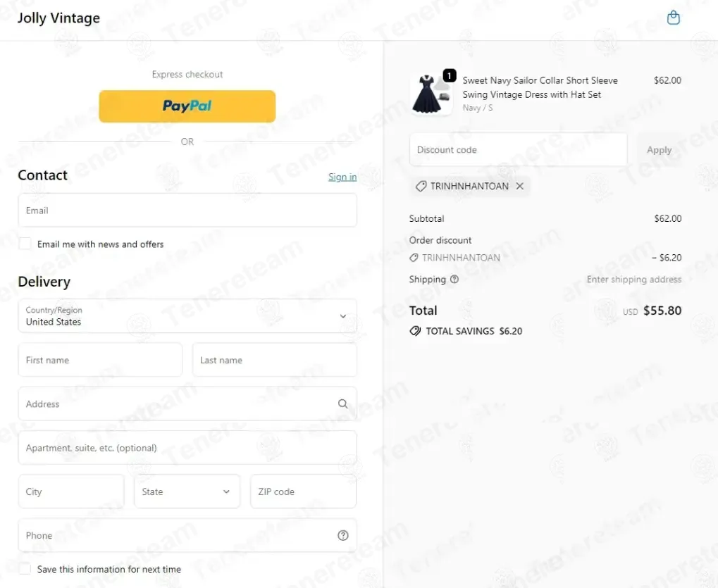The width and height of the screenshot is (718, 588).
Task: Open the dress product thumbnail
Action: [431, 94]
